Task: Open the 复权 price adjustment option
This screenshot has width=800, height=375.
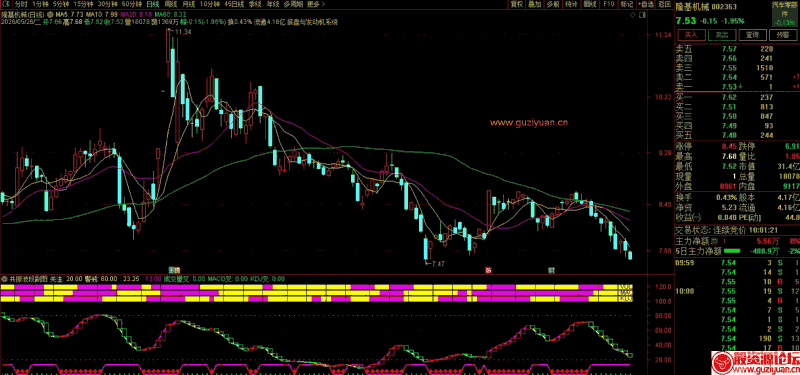Action: click(516, 4)
